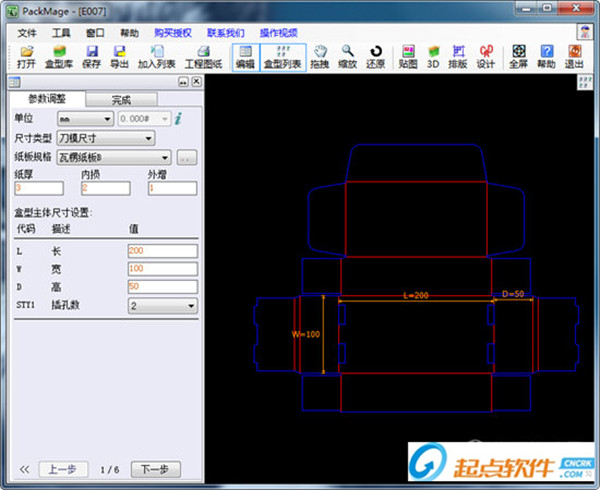600x490 pixels.
Task: Click the L 长 length value field
Action: (x=162, y=250)
